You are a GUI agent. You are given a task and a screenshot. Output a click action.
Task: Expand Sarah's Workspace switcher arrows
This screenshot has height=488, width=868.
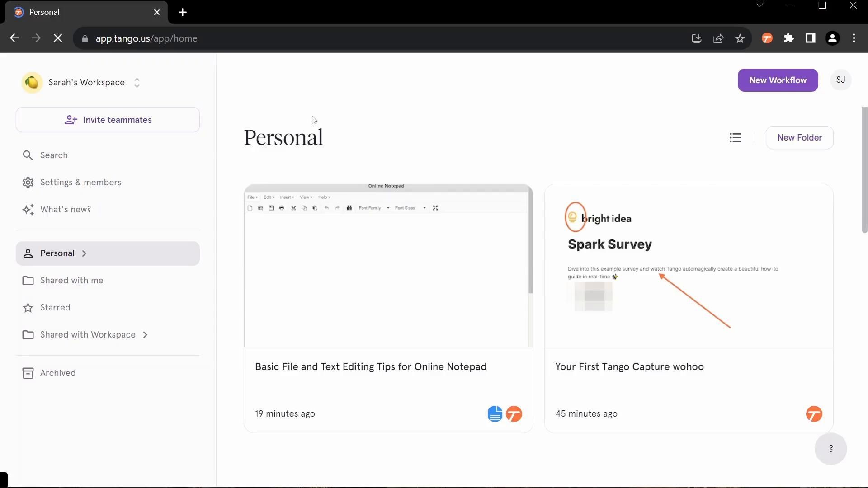pyautogui.click(x=137, y=83)
